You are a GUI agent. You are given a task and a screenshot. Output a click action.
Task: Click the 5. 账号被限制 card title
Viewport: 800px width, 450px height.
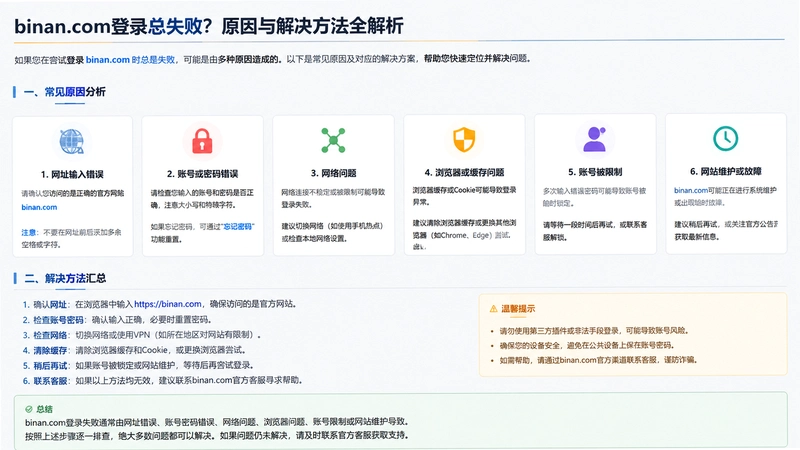click(x=595, y=172)
